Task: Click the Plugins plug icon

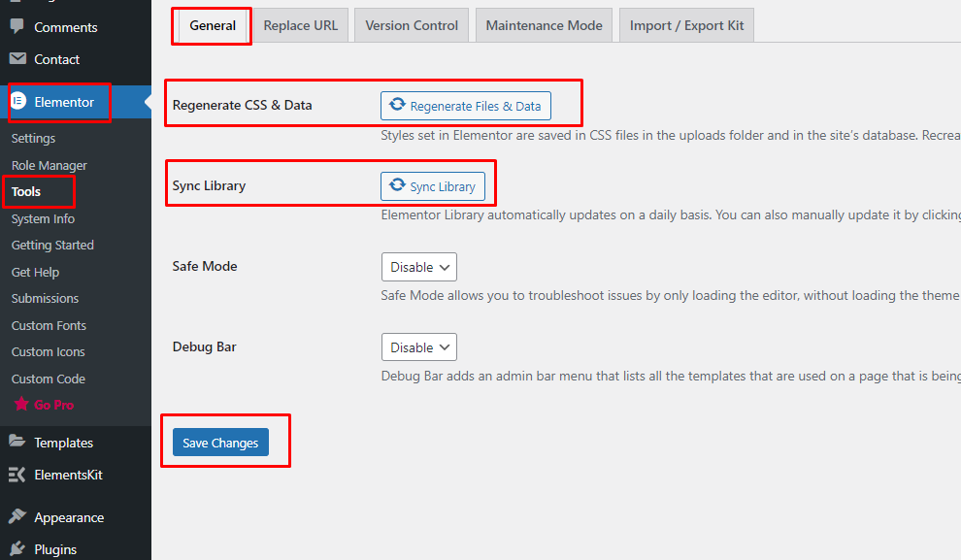Action: (x=17, y=549)
